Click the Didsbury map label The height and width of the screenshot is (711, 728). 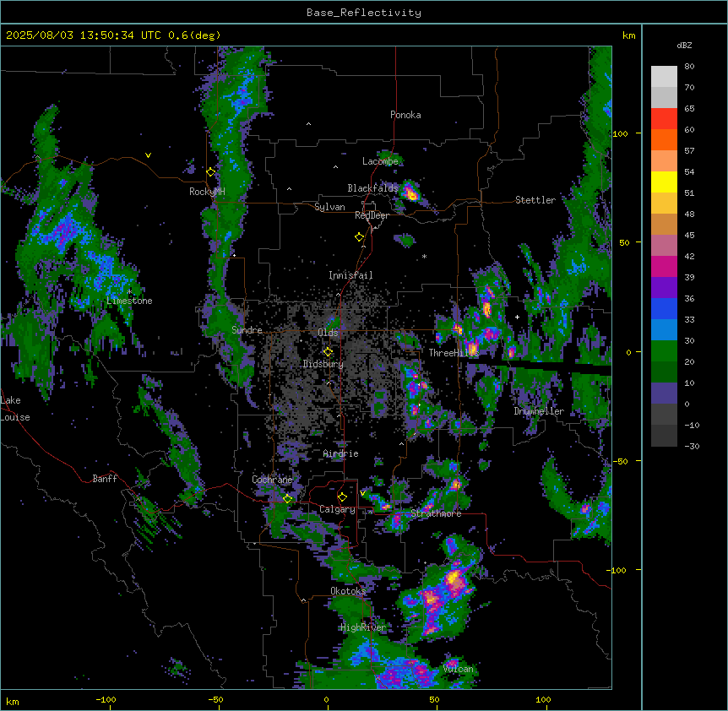(323, 364)
